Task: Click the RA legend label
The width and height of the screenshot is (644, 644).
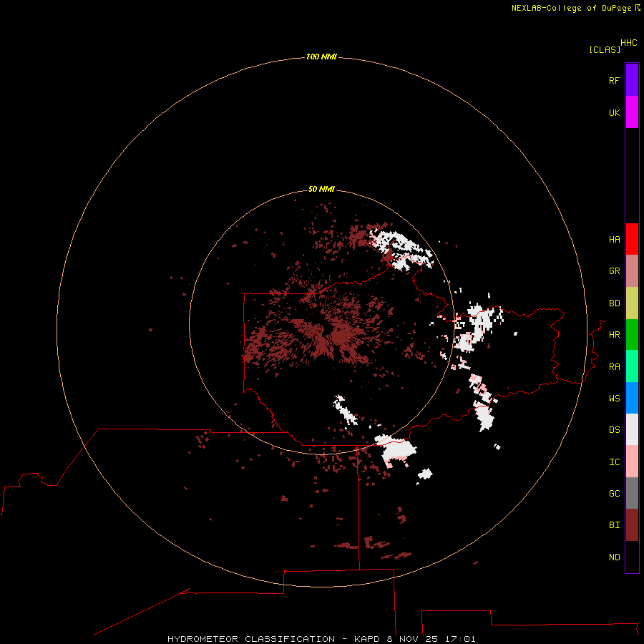Action: [x=615, y=367]
